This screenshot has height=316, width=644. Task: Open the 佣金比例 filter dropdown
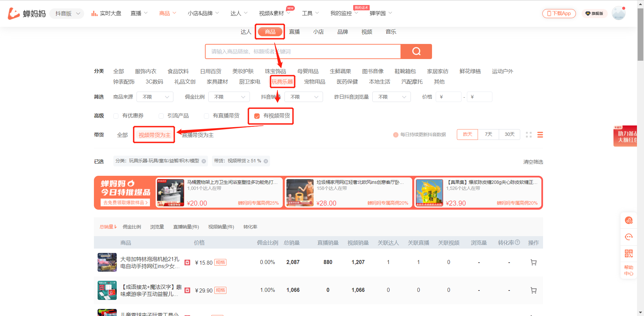tap(229, 97)
